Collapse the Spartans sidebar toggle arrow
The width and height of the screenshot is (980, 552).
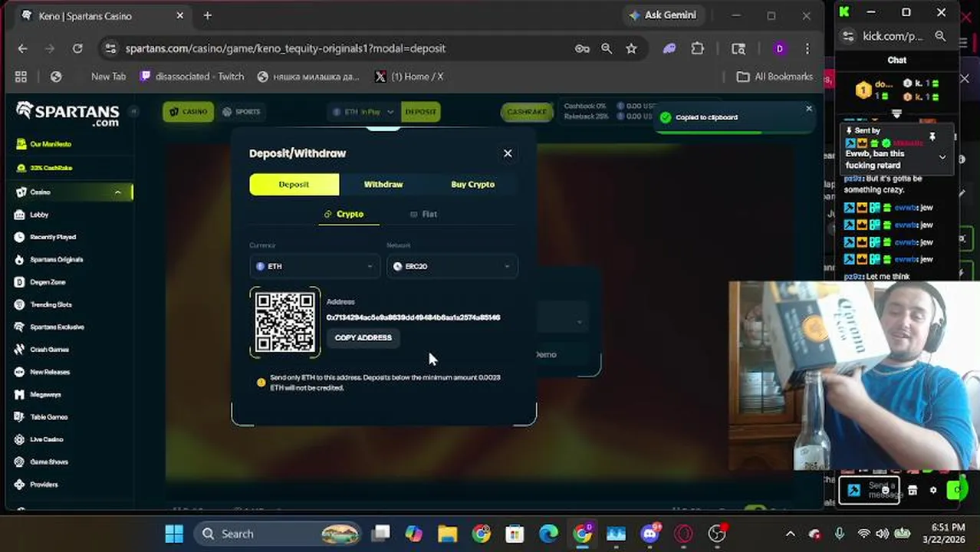(x=133, y=112)
